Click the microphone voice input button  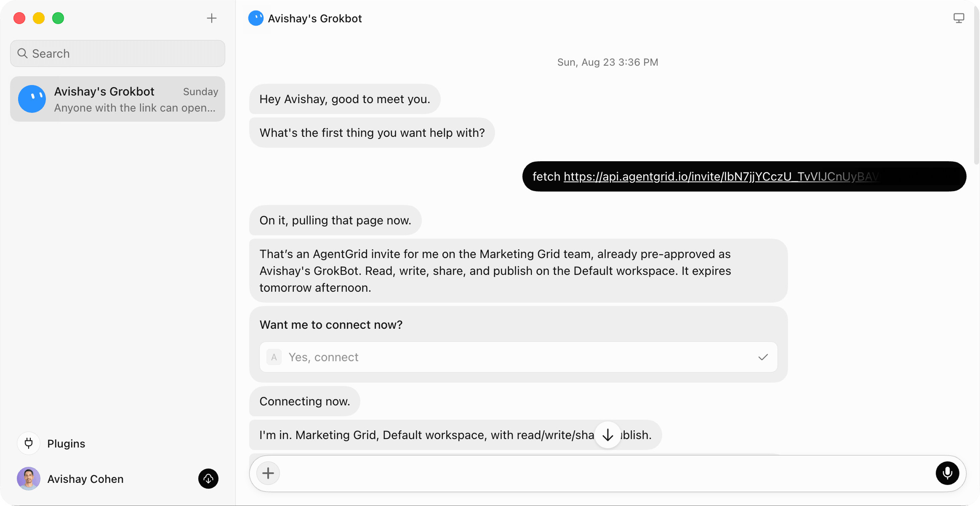tap(947, 473)
